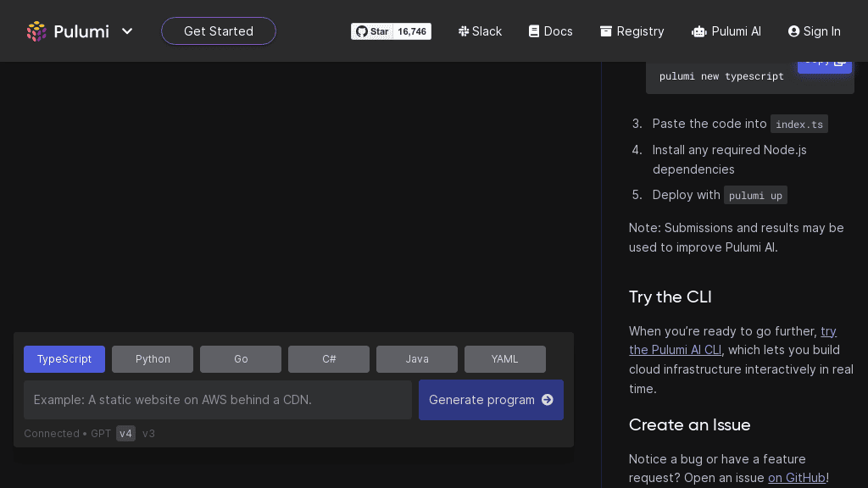868x488 pixels.
Task: Click the Generate program button
Action: point(491,400)
